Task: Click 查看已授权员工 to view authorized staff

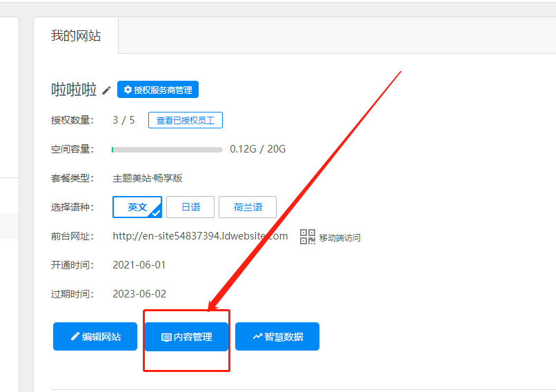Action: (186, 120)
